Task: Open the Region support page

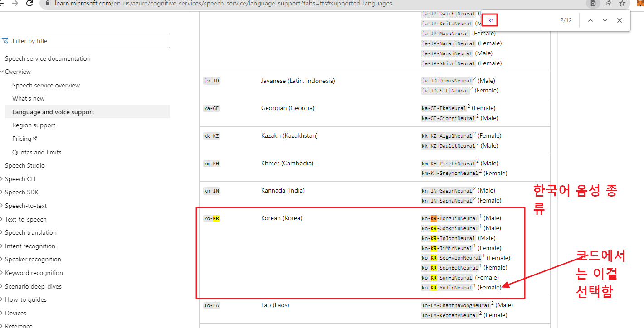Action: coord(34,125)
